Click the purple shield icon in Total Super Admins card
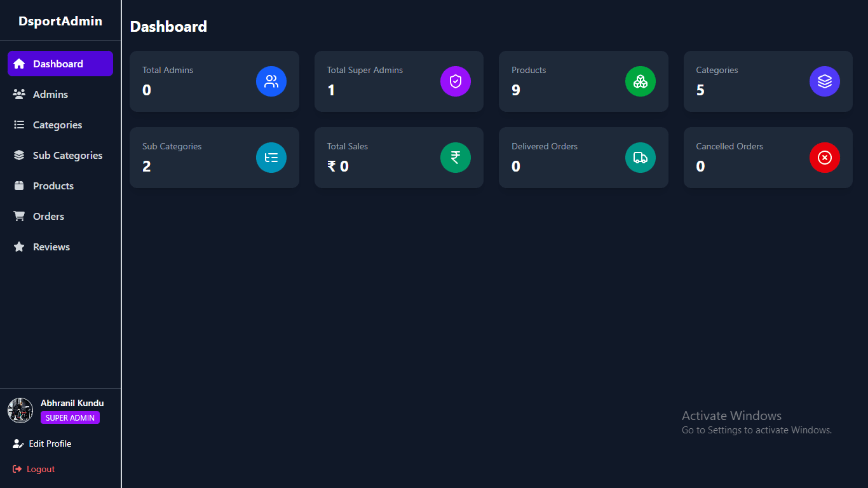Viewport: 868px width, 488px height. [456, 81]
